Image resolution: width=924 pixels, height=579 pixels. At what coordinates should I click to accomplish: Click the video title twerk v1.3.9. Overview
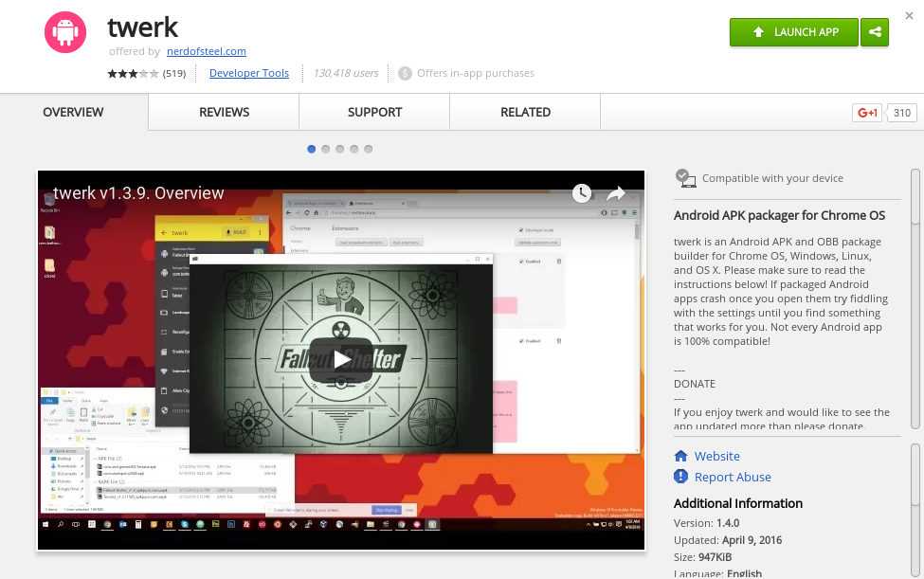point(138,193)
